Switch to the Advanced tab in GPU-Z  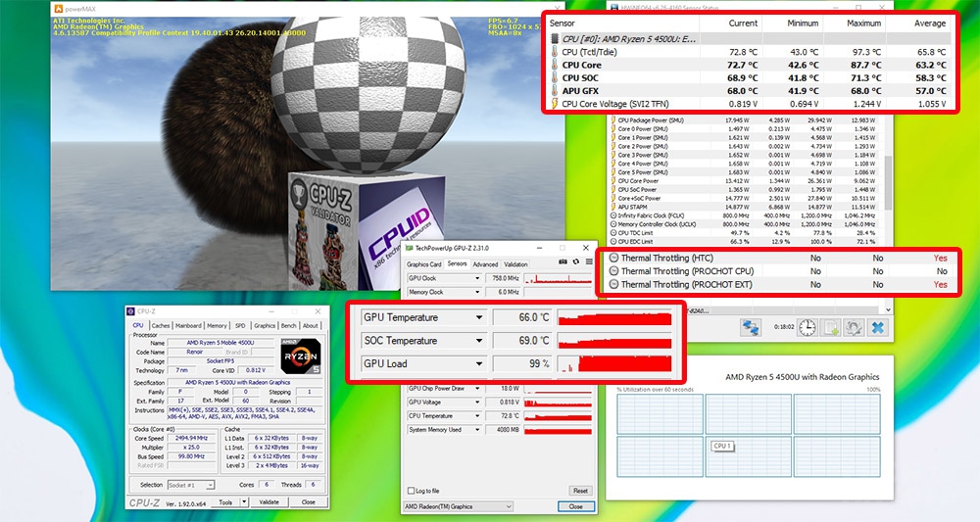point(485,264)
